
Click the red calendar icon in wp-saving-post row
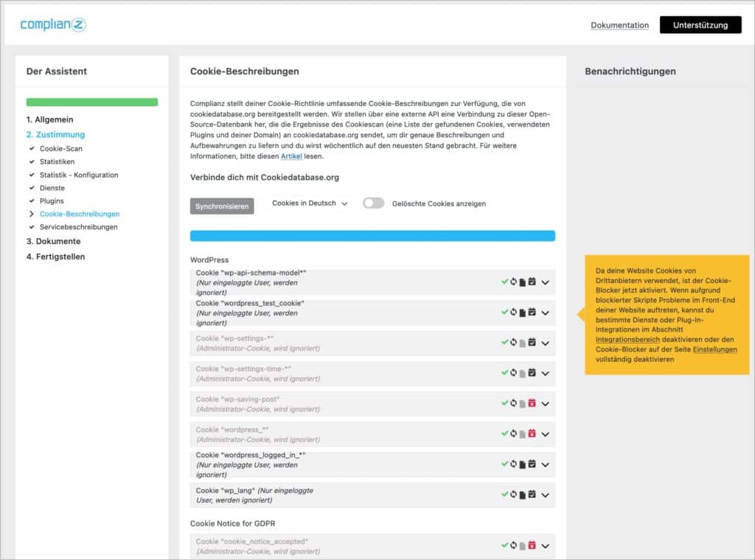(x=532, y=402)
